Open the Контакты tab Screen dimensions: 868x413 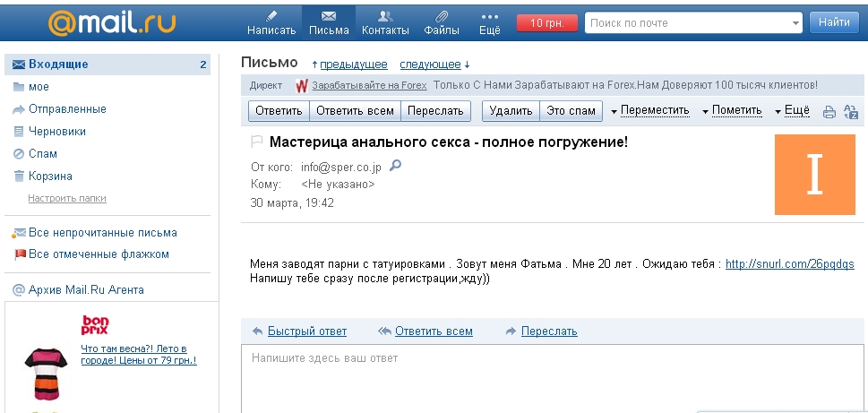coord(385,22)
